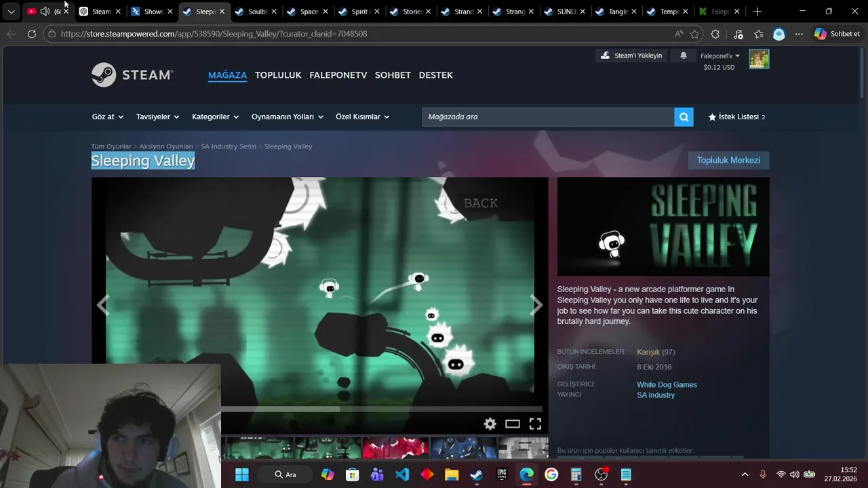Open the İstek Listesi wishlist link
The image size is (868, 488).
pos(736,117)
